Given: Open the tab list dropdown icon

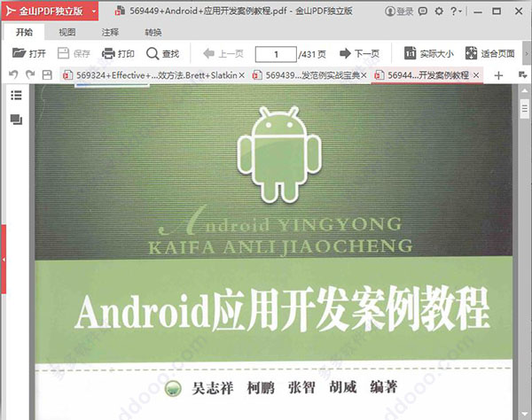Looking at the screenshot, I should 523,75.
